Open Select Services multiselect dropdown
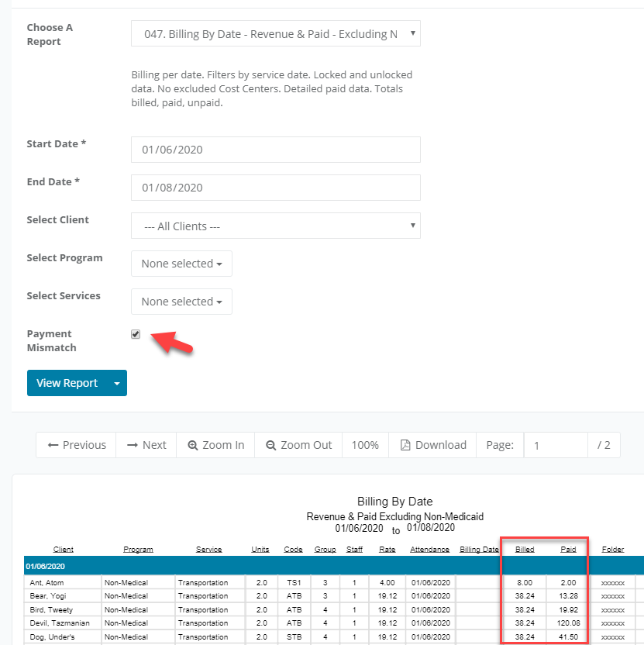 [x=181, y=302]
